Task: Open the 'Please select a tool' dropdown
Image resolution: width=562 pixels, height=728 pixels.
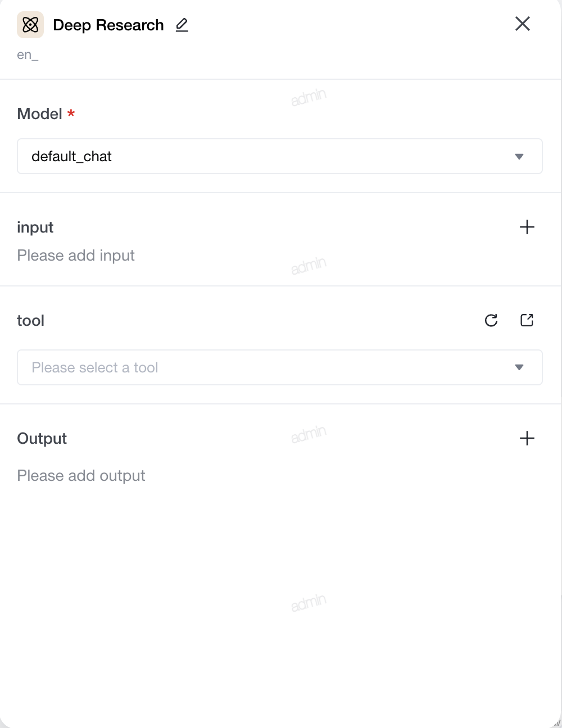Action: 280,367
